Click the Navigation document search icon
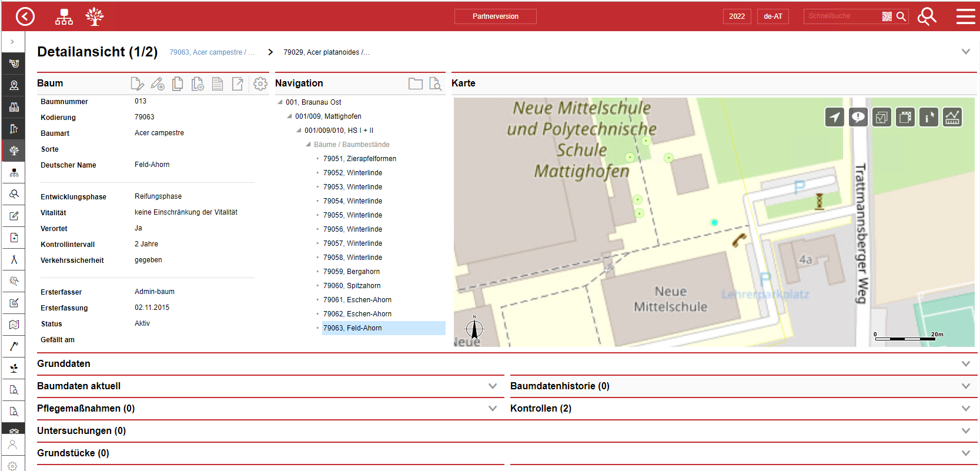This screenshot has height=471, width=980. point(436,83)
